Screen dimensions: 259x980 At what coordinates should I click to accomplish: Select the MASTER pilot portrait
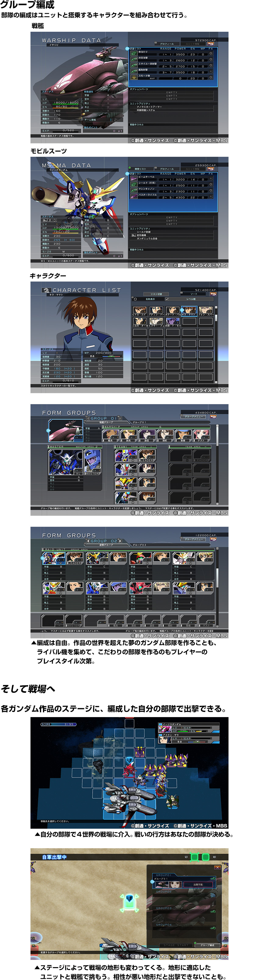[x=92, y=462]
